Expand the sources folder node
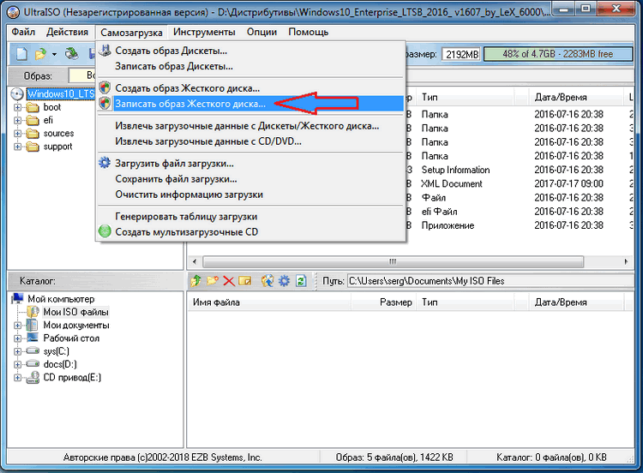Image resolution: width=643 pixels, height=473 pixels. coord(18,134)
